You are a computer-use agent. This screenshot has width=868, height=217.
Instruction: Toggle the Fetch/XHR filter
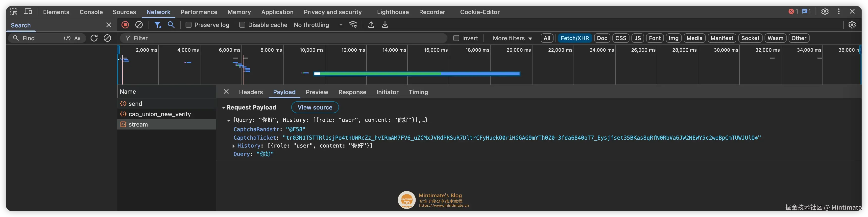pos(575,38)
